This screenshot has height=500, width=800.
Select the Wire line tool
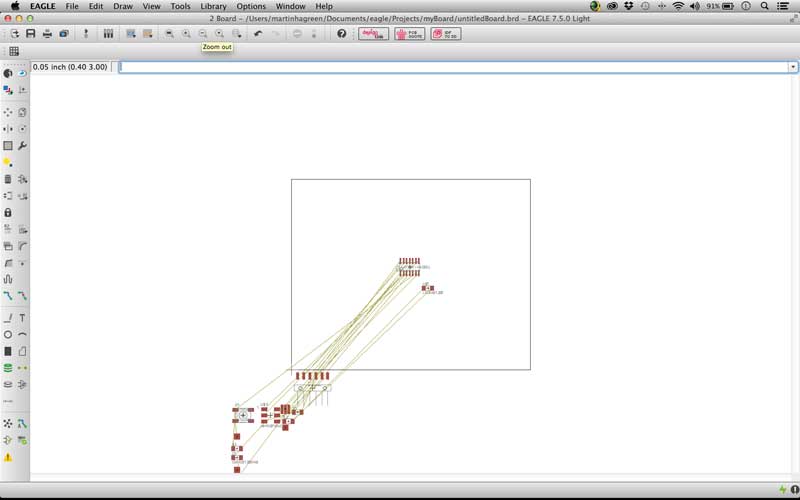pos(8,318)
